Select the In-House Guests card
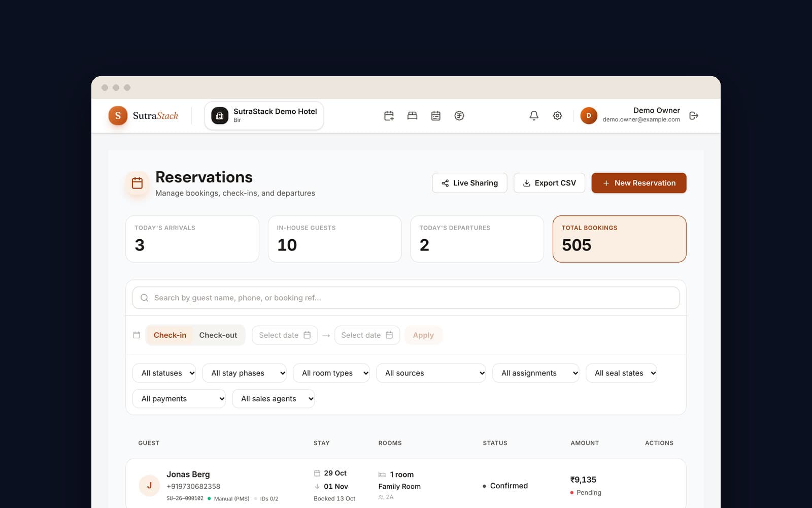The height and width of the screenshot is (508, 812). point(335,239)
